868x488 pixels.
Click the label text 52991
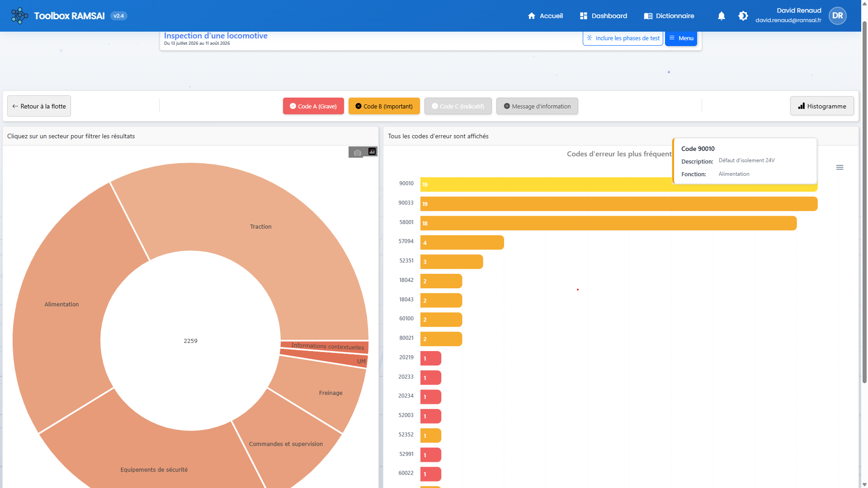406,454
